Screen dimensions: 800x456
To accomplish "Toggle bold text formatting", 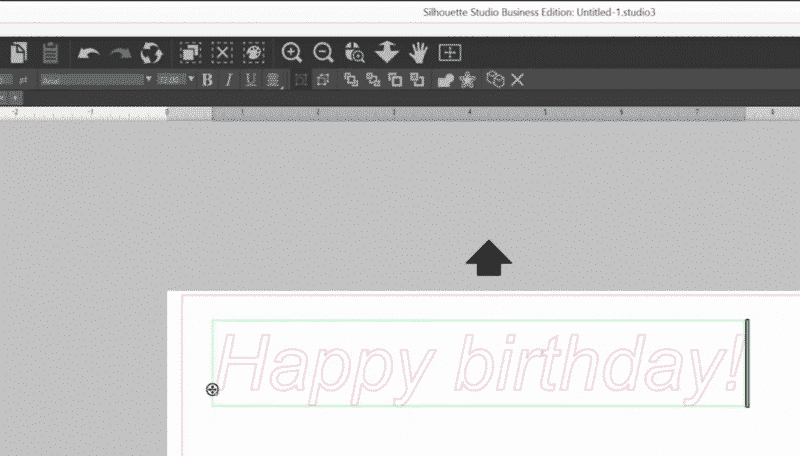I will (207, 80).
